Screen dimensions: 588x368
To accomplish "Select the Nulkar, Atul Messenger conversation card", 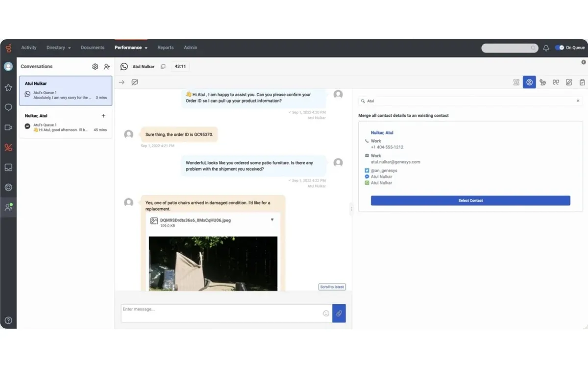I will tap(66, 123).
